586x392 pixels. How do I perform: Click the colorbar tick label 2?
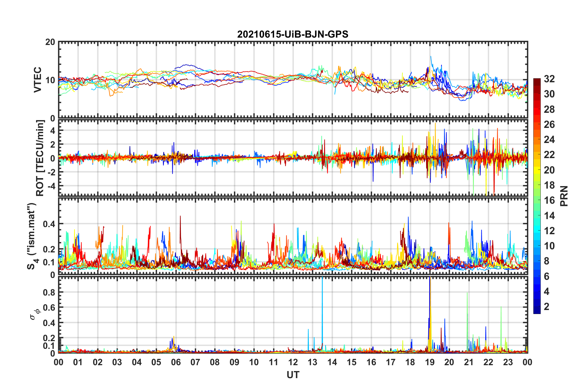[547, 307]
